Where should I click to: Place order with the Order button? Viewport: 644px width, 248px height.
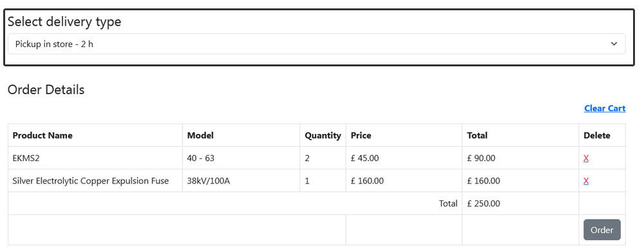coord(601,230)
